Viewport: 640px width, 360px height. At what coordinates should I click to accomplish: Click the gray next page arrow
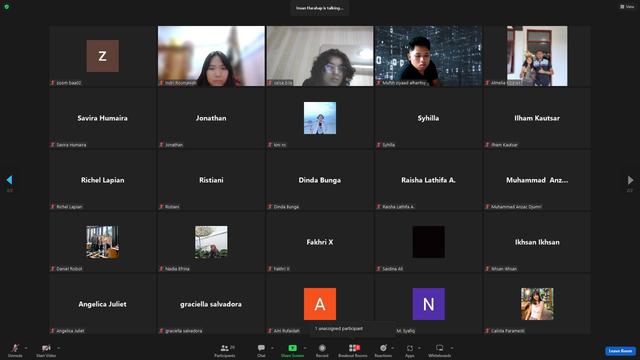pos(630,180)
